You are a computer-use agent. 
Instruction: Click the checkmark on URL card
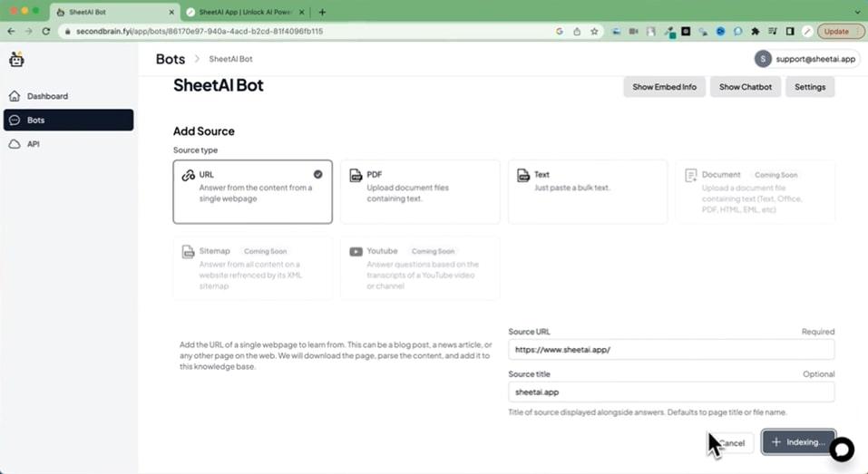pos(317,174)
